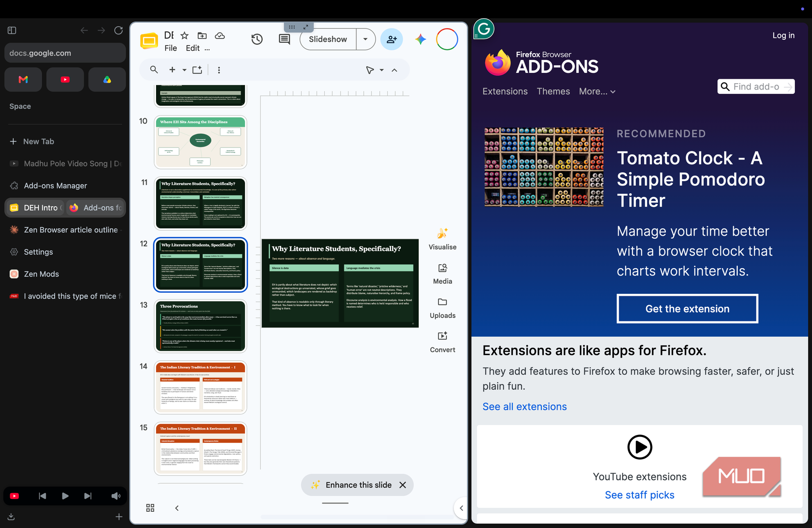Collapse the toolbar with the up chevron
This screenshot has width=812, height=528.
(x=394, y=70)
